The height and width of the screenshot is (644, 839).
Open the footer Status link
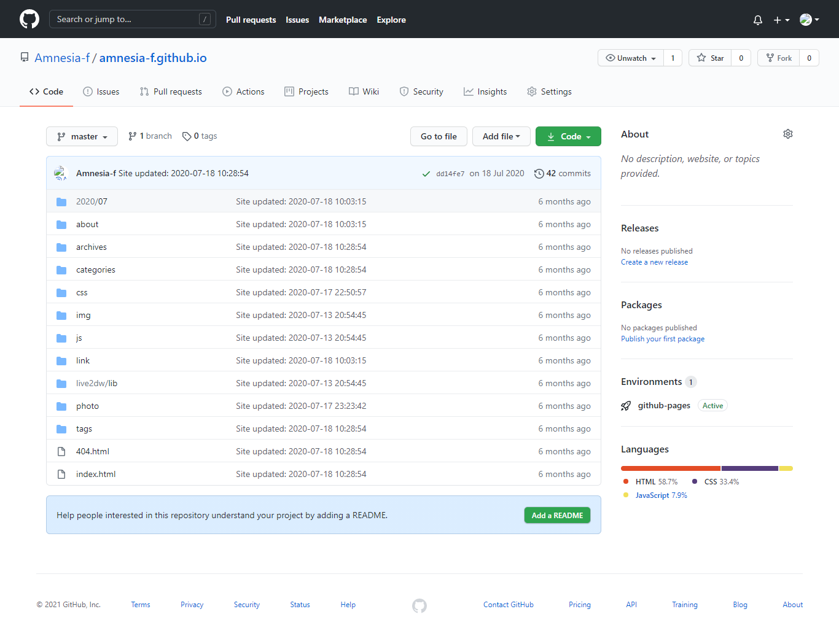click(300, 605)
